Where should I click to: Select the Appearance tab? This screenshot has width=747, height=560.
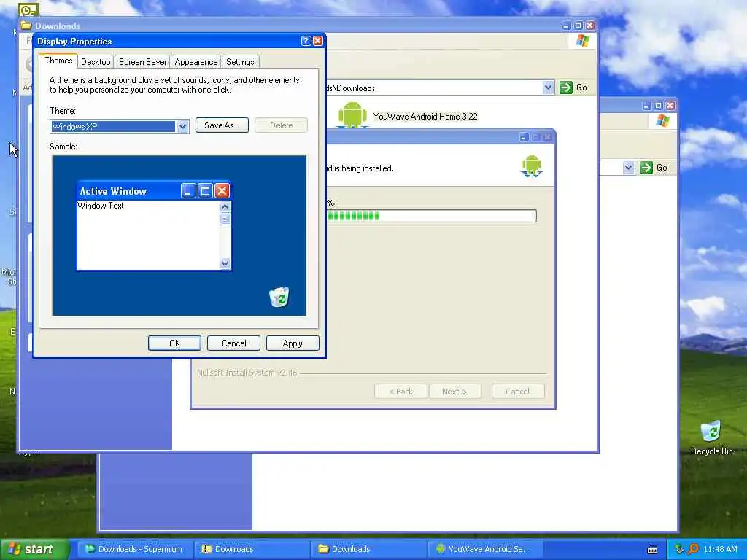pos(196,62)
